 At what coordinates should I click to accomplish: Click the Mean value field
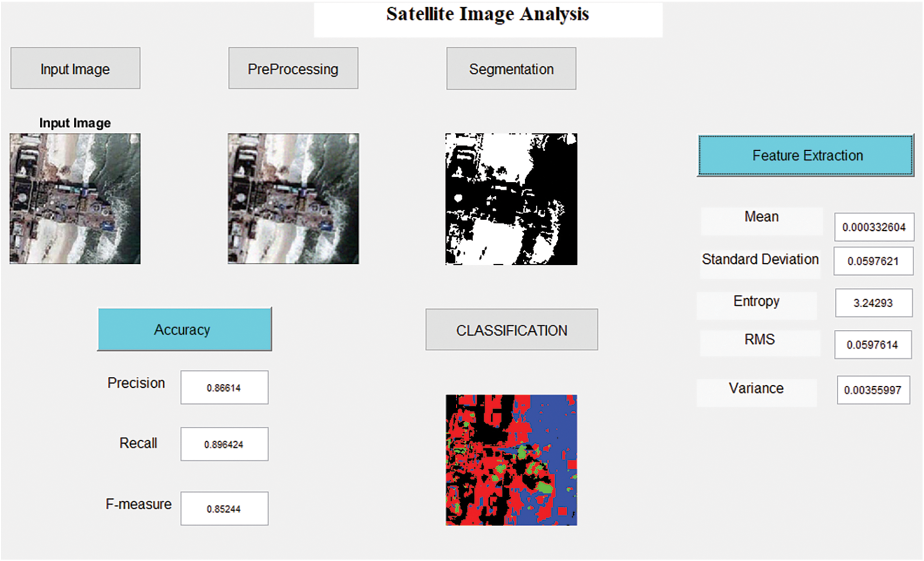click(874, 227)
